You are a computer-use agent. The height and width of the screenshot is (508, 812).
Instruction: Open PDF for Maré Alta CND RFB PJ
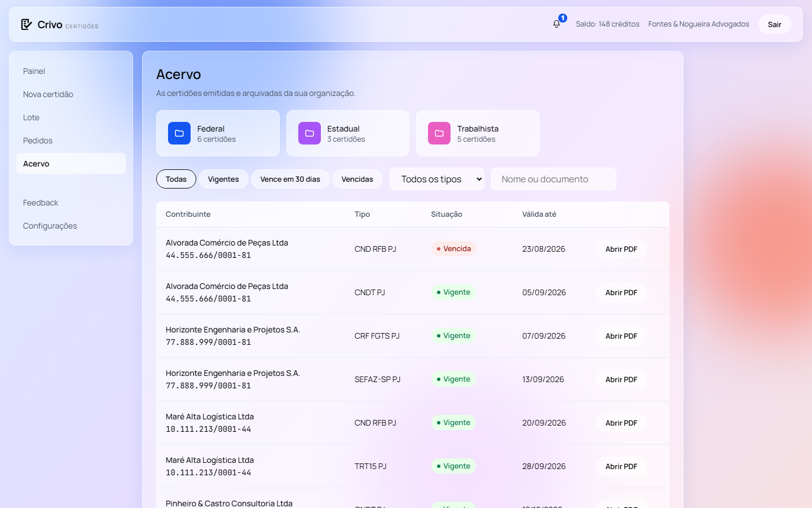pyautogui.click(x=621, y=423)
